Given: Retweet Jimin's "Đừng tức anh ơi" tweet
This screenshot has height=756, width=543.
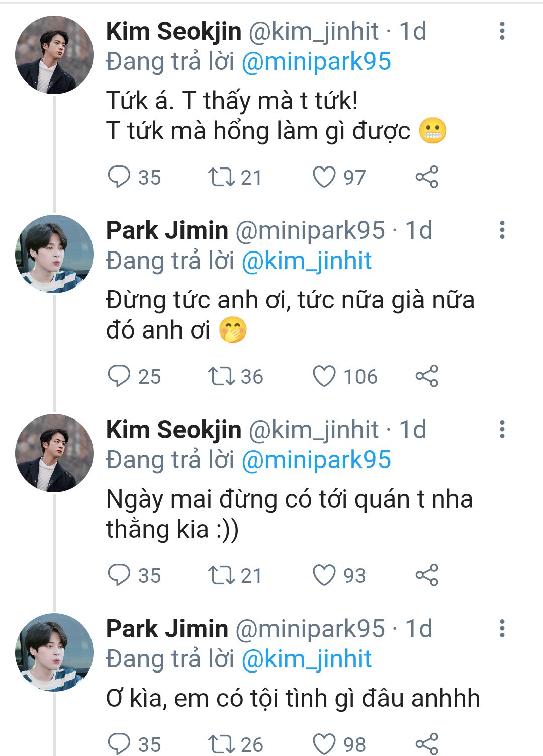Looking at the screenshot, I should (x=221, y=376).
